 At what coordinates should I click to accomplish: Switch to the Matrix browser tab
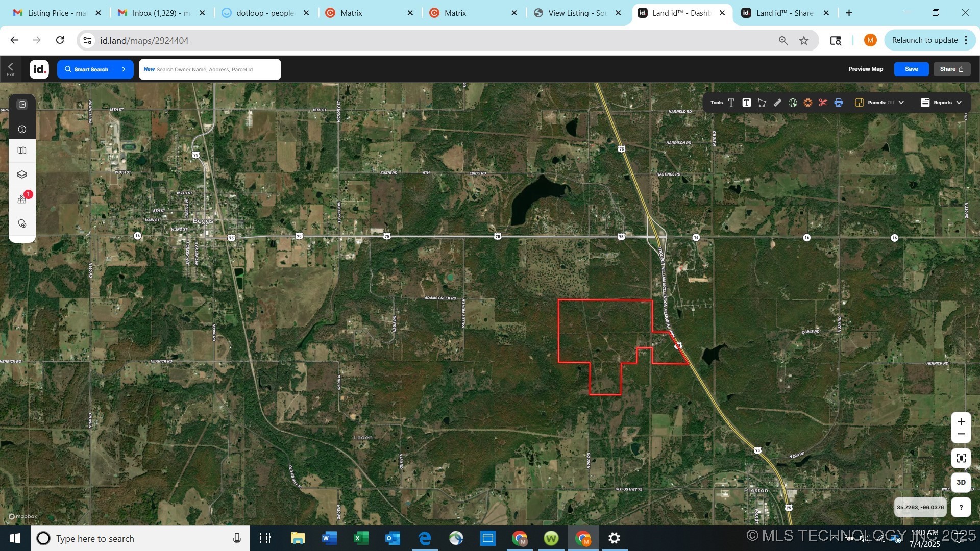point(351,13)
